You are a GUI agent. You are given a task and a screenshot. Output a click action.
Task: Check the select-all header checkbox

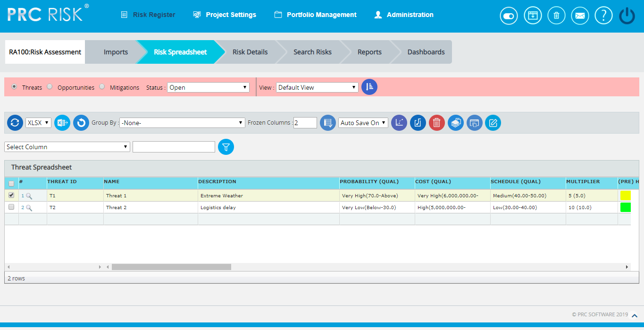click(11, 184)
